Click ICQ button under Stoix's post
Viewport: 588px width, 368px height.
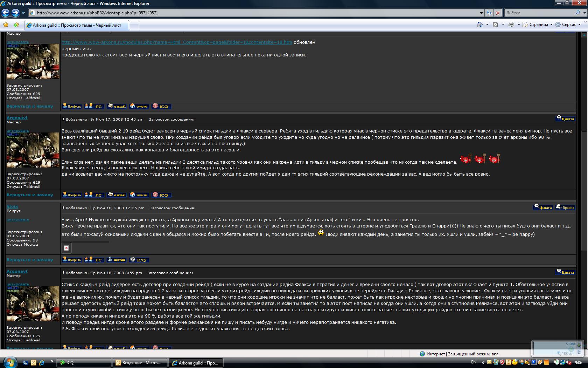[x=139, y=259]
